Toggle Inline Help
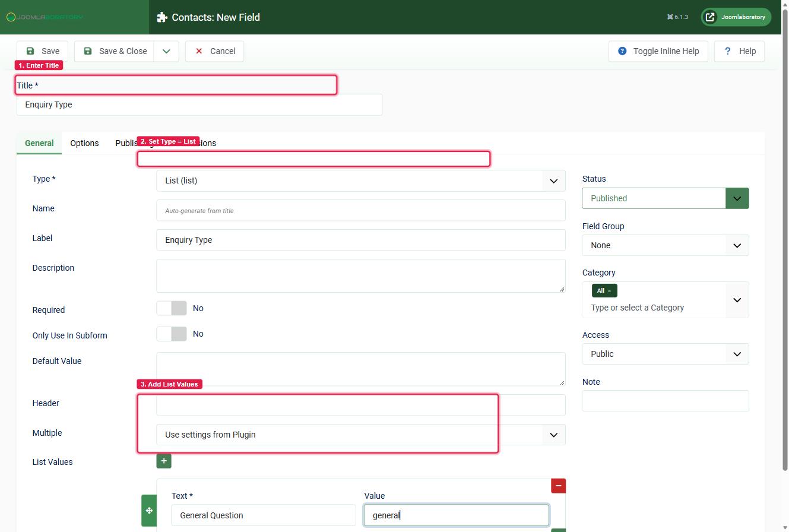 point(658,51)
